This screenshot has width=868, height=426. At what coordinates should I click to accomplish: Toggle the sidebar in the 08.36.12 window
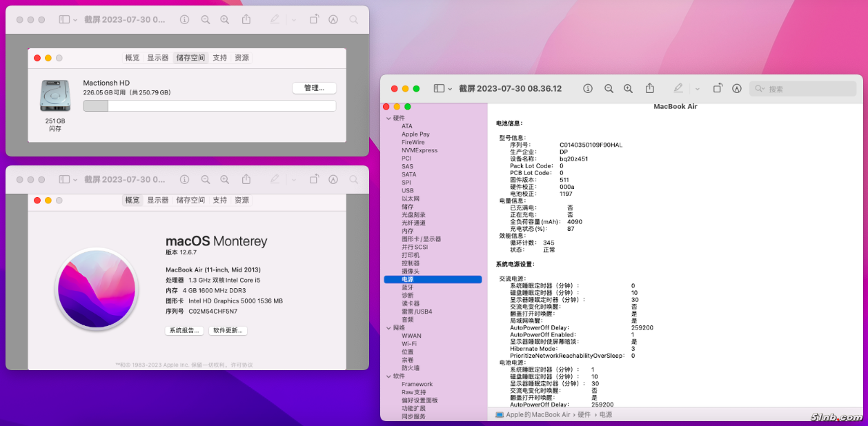[x=439, y=89]
